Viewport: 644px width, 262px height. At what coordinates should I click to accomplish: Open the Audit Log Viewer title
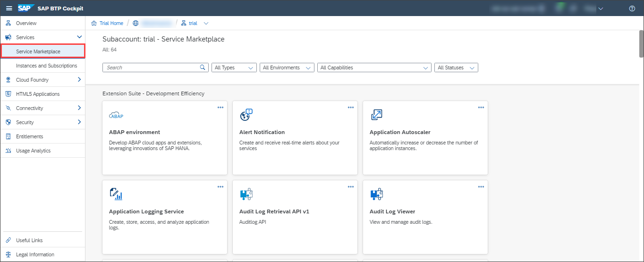pyautogui.click(x=392, y=211)
